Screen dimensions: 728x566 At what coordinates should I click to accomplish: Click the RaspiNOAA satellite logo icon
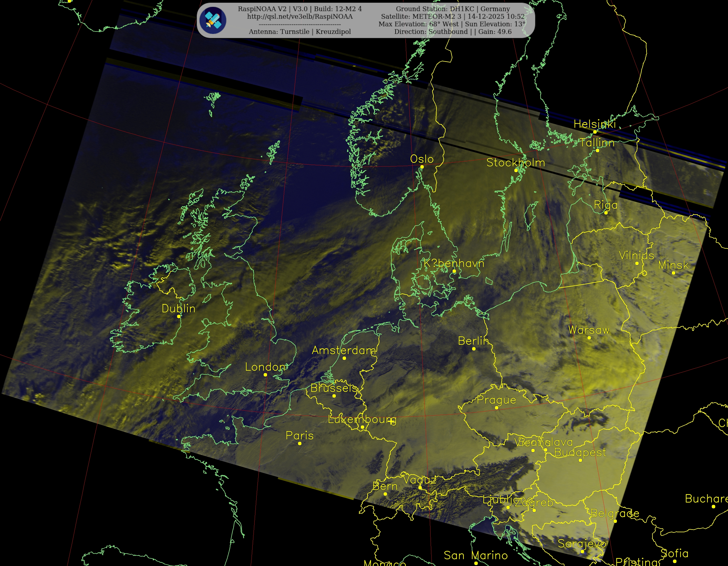[x=213, y=20]
